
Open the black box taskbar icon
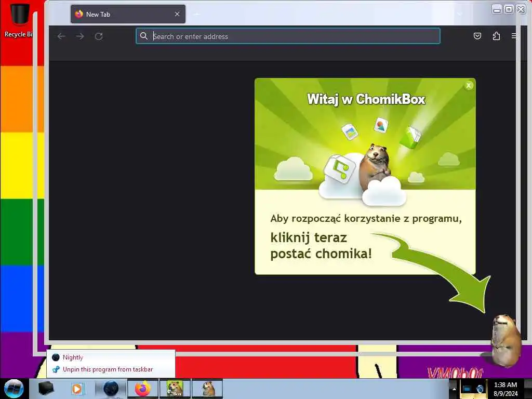46,389
